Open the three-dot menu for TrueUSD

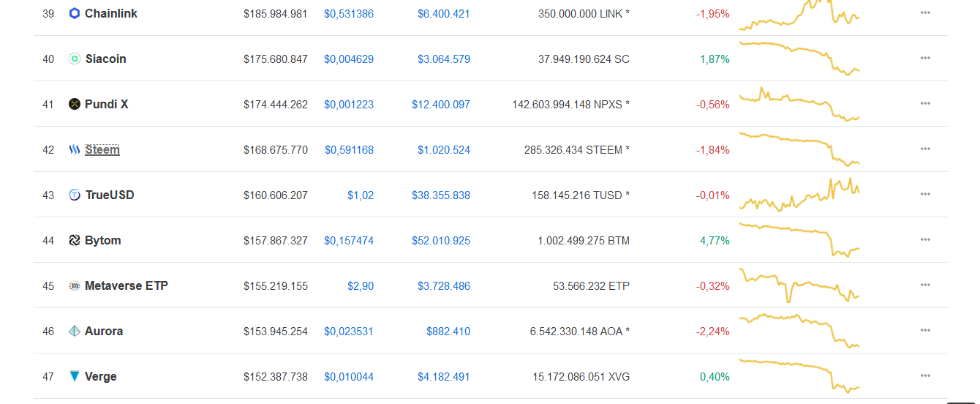click(925, 194)
